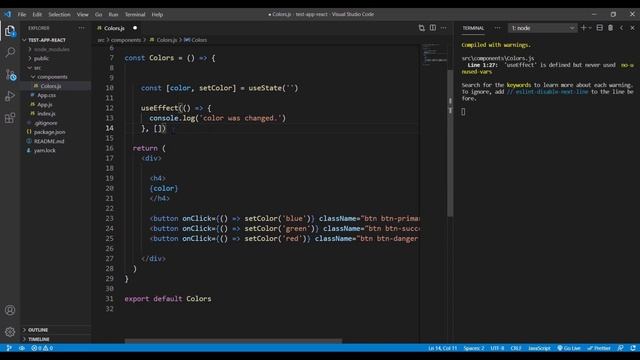The width and height of the screenshot is (640, 360).
Task: Open the Search view in activity bar
Action: click(10, 52)
